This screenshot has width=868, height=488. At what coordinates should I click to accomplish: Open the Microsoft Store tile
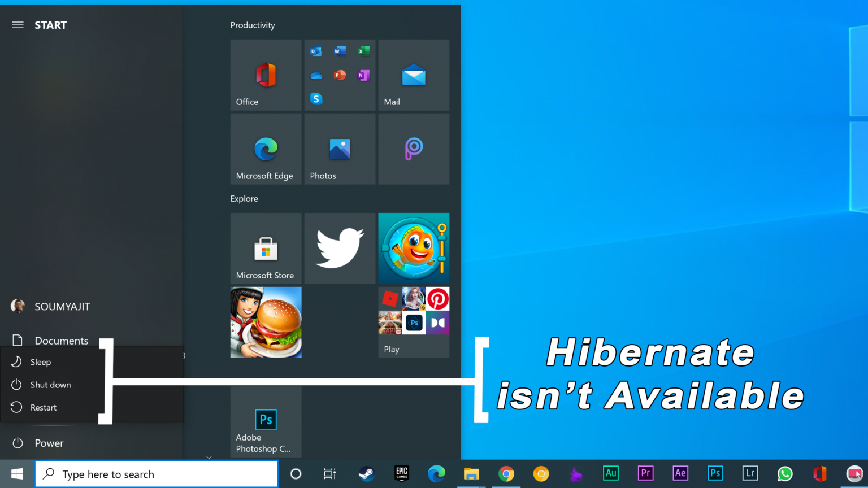[x=266, y=249]
